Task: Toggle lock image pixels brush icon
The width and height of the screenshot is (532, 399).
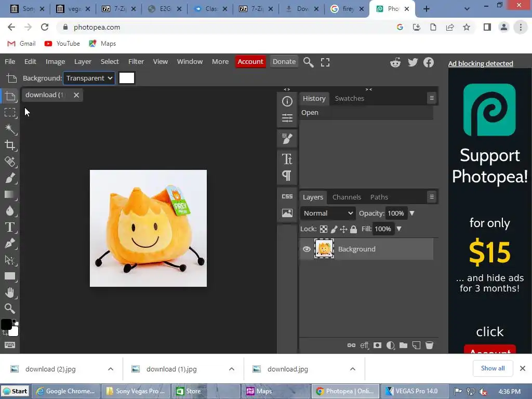Action: pyautogui.click(x=334, y=229)
